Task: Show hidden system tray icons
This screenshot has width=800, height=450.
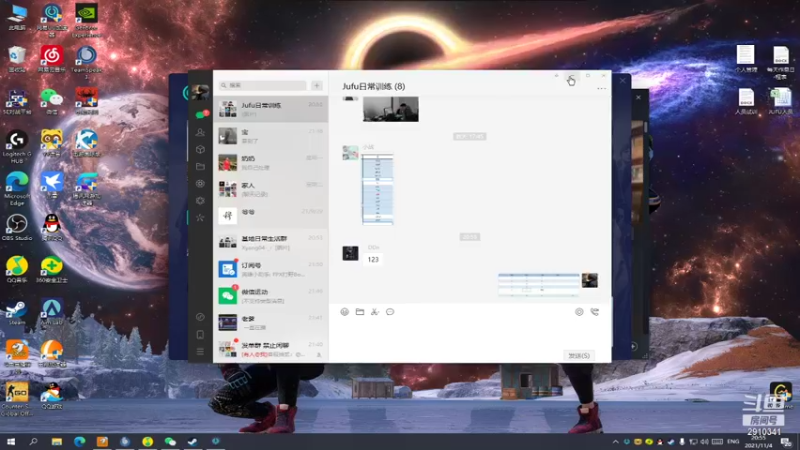Action: point(615,442)
